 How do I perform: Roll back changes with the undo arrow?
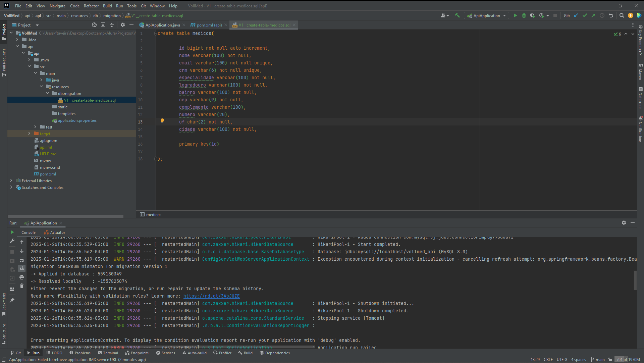coord(611,15)
